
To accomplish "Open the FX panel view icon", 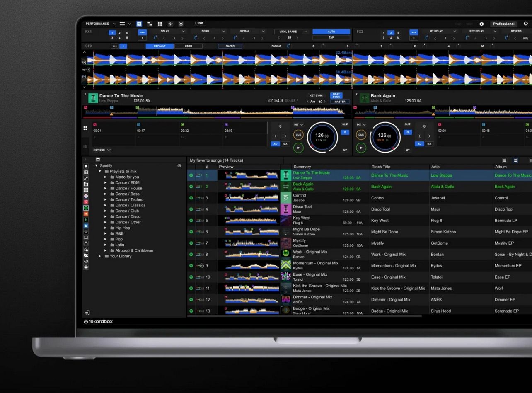I will pos(139,24).
